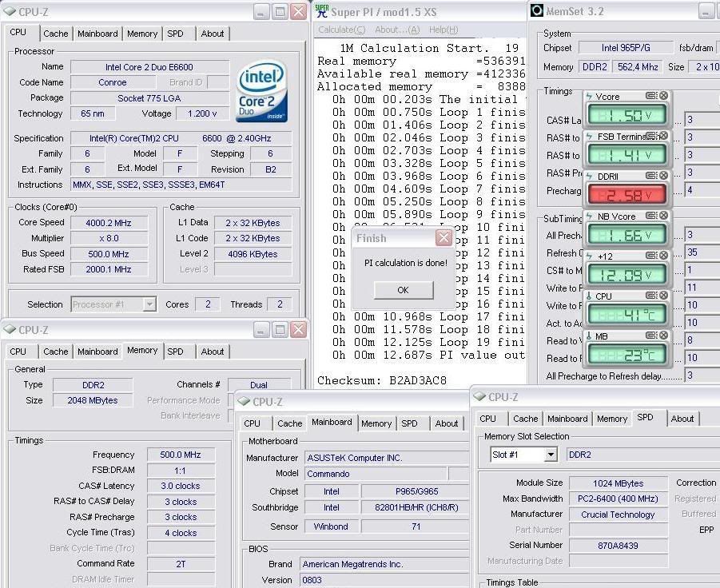Switch to Cache tab in top CPU-Z window
720x588 pixels.
(x=56, y=34)
